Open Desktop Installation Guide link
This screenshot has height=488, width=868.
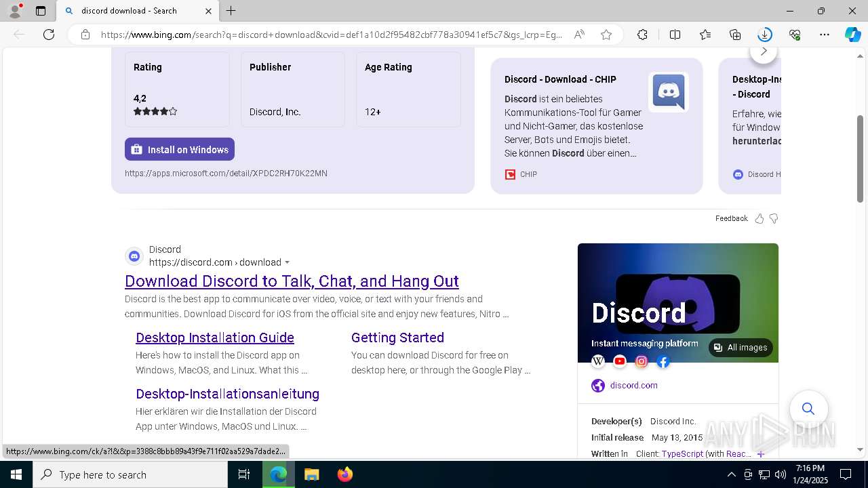click(x=215, y=338)
